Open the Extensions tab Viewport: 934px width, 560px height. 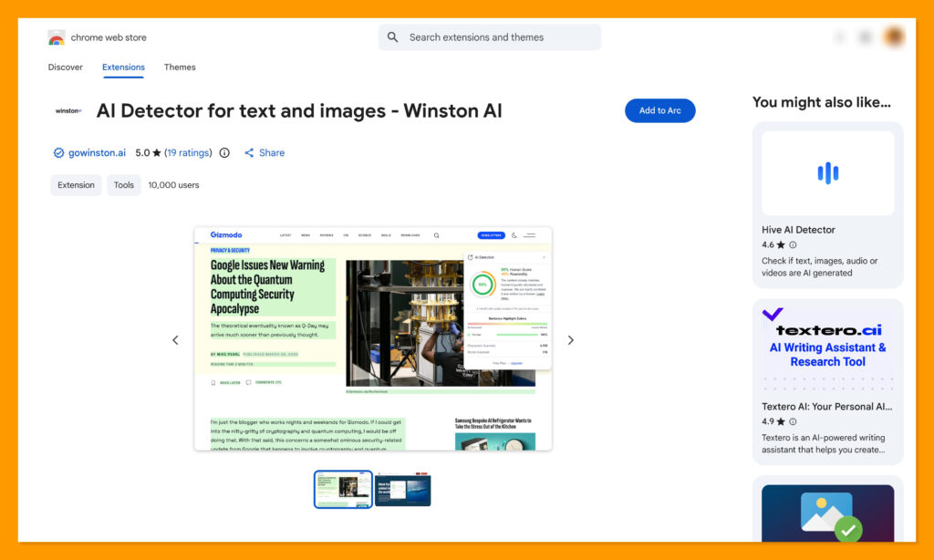[123, 67]
